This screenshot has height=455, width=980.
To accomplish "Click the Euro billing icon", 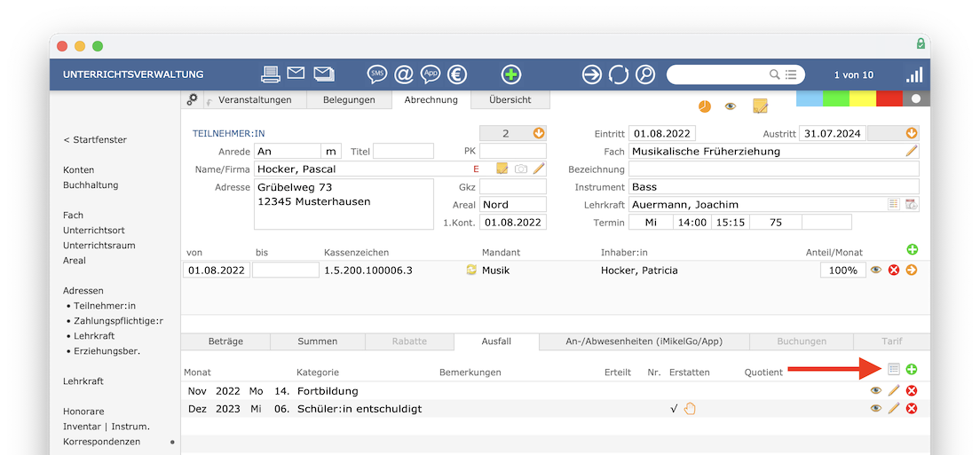I will point(457,75).
